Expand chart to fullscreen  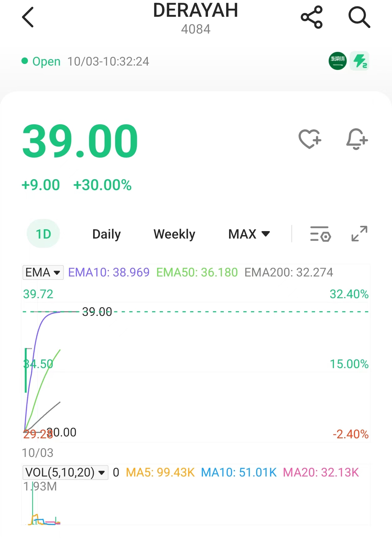(359, 234)
